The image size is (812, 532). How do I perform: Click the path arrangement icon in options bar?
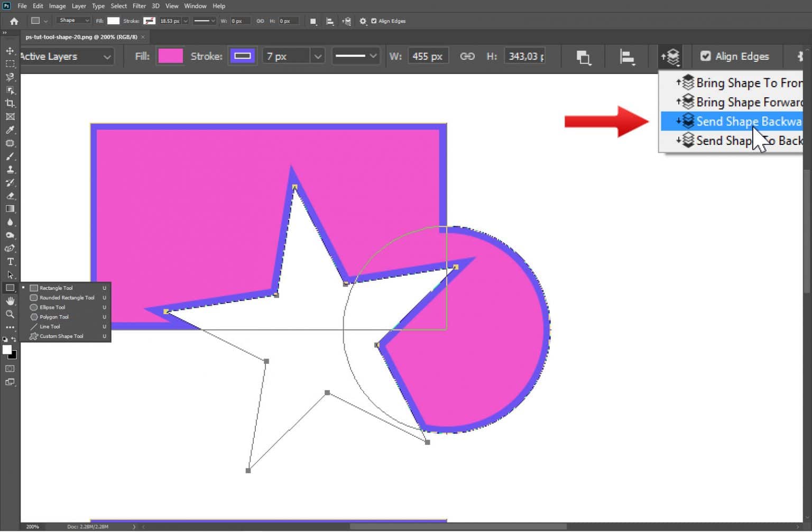pos(670,57)
